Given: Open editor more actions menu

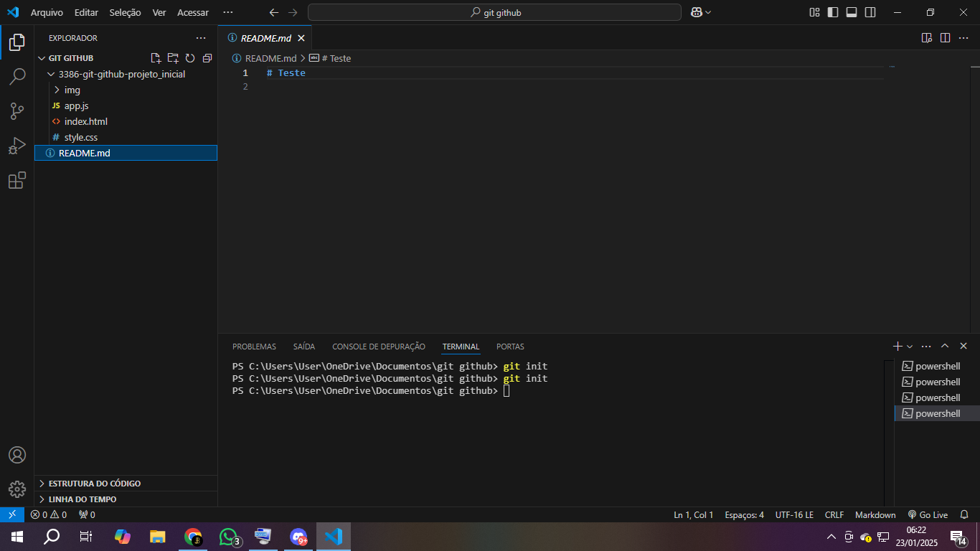Looking at the screenshot, I should [964, 38].
